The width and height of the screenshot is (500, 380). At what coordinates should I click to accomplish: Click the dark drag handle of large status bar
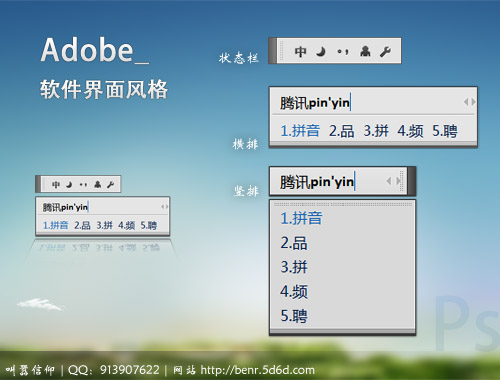[x=272, y=51]
